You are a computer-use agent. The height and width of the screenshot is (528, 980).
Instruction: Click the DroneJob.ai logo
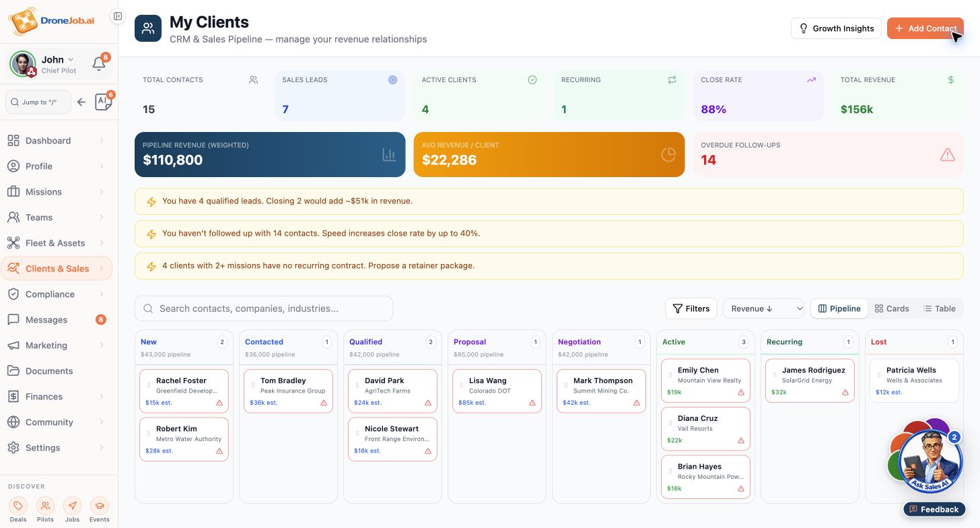(x=51, y=21)
